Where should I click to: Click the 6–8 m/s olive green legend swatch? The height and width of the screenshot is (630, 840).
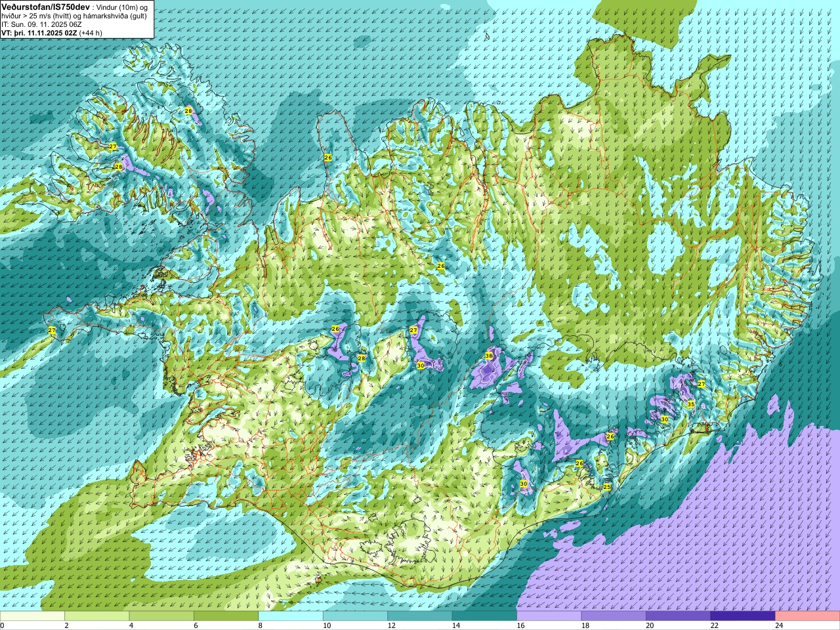tap(226, 616)
